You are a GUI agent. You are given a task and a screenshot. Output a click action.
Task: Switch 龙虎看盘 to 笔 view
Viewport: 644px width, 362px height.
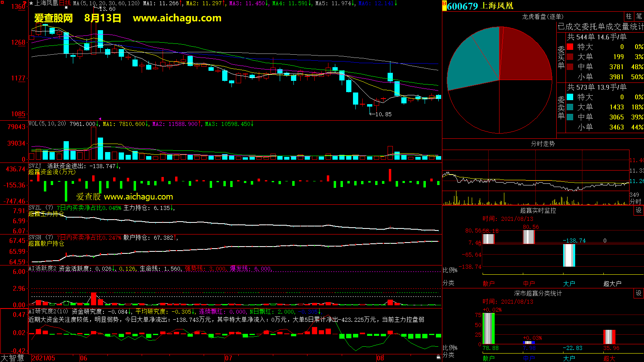click(639, 16)
